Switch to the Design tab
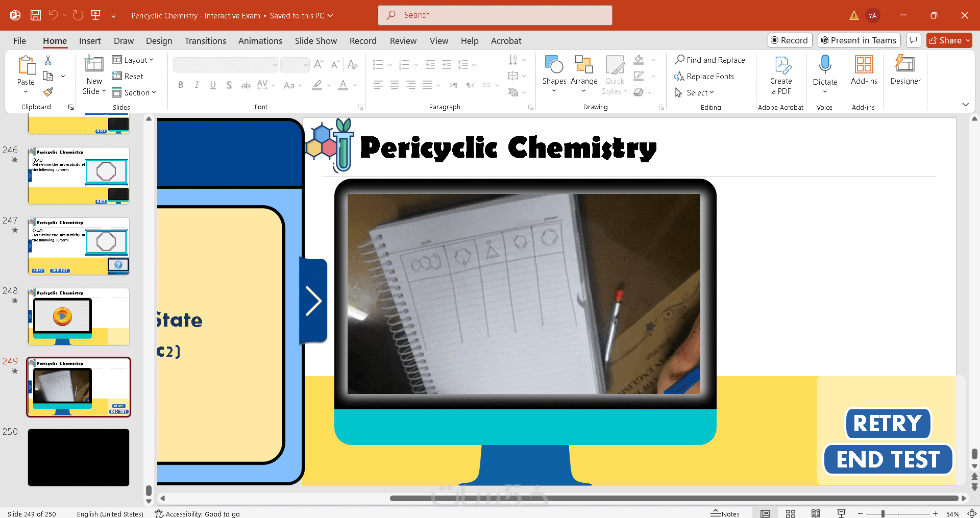The image size is (980, 518). click(159, 41)
